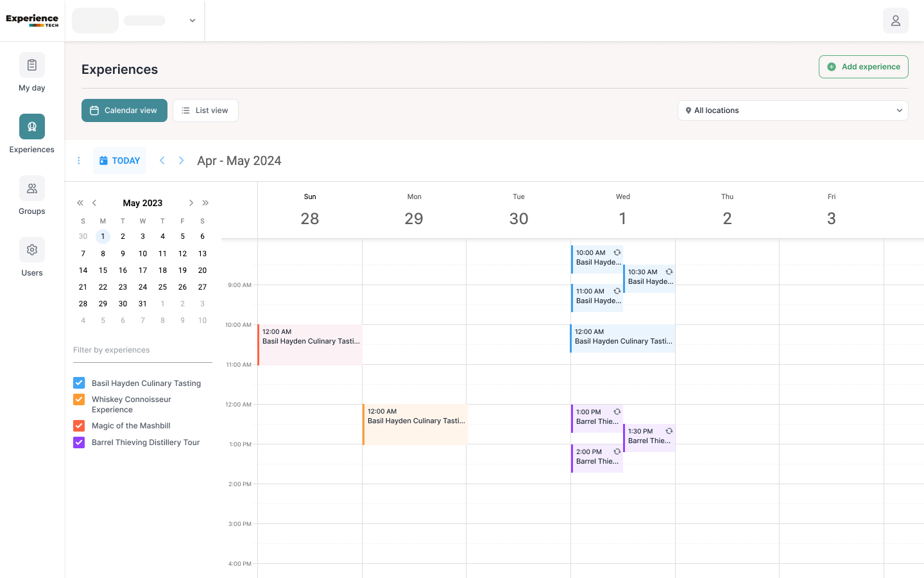Click the Mon 29 day header

(x=414, y=211)
